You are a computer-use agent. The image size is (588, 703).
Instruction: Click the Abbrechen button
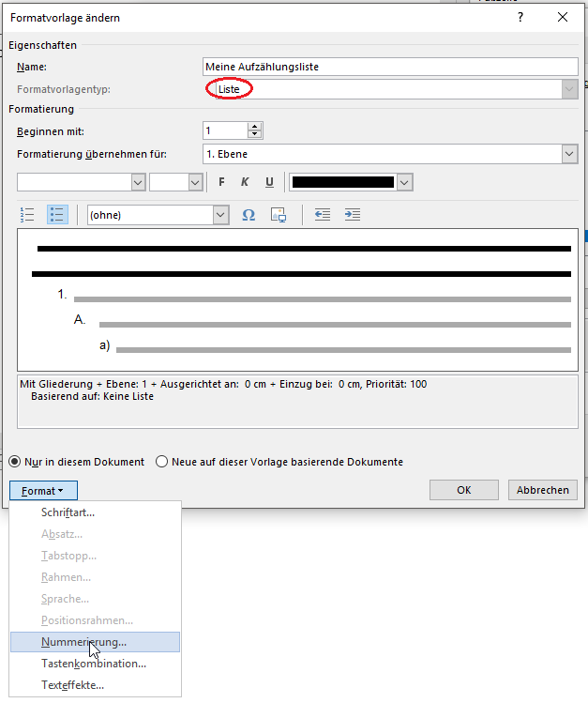[542, 490]
